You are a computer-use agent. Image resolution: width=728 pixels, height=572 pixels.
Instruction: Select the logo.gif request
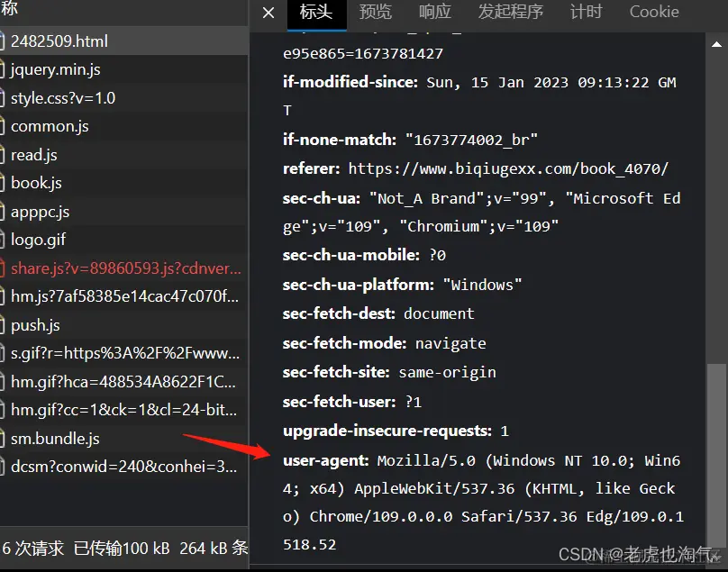pyautogui.click(x=124, y=240)
